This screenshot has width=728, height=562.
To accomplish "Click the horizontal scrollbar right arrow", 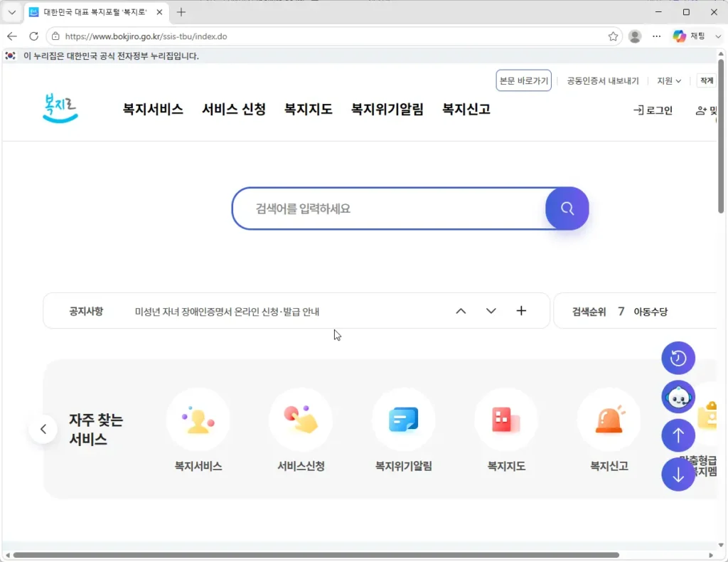I will tap(711, 555).
